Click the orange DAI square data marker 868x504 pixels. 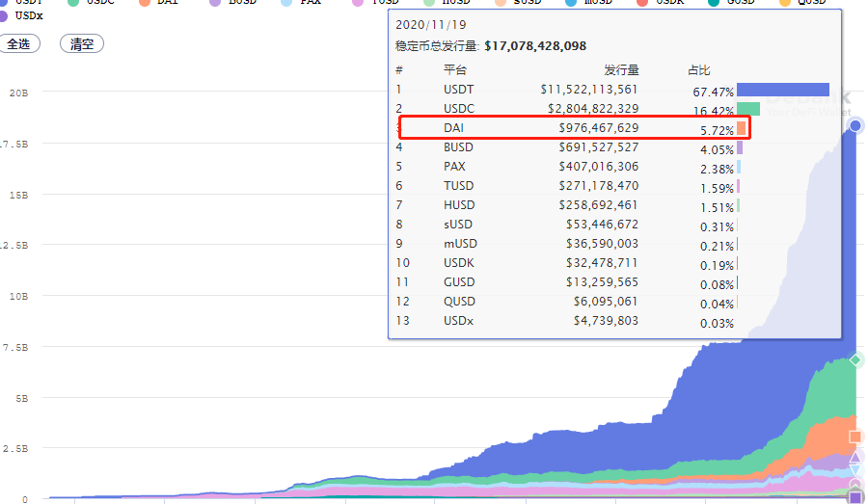[855, 437]
